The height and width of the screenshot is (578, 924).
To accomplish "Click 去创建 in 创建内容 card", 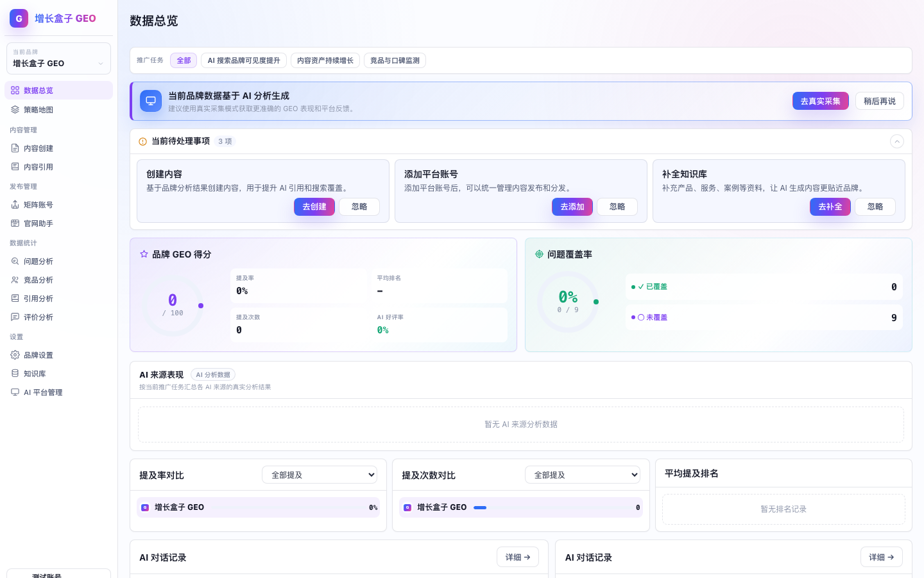I will pos(314,207).
